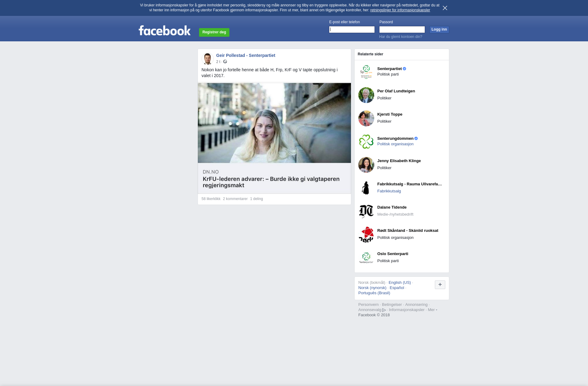Click the Fabrikkutsalg Rauma silhouette icon
588x386 pixels.
tap(366, 188)
